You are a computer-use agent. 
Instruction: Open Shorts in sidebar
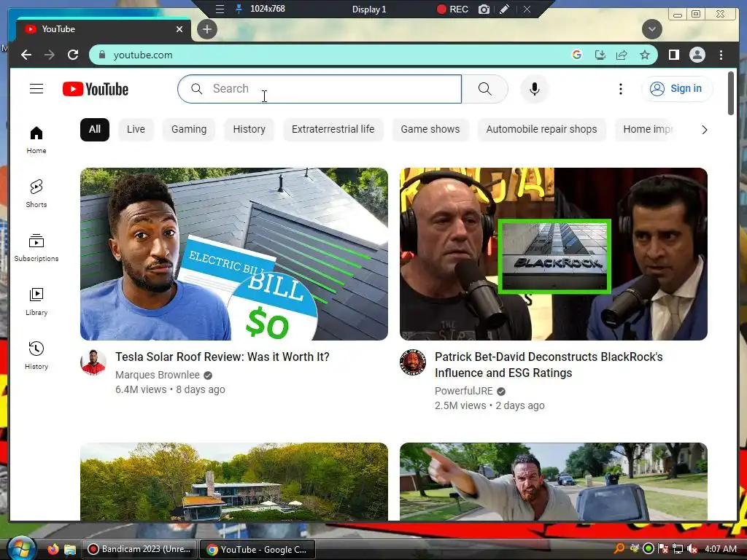point(36,194)
